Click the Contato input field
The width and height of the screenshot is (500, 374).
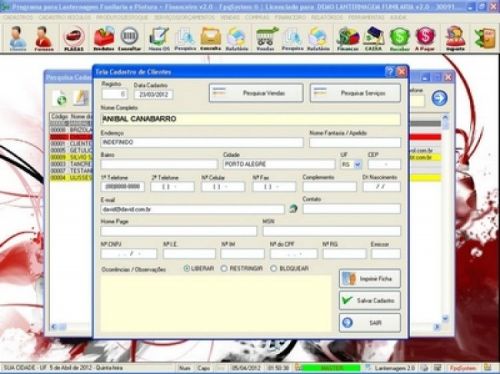click(x=352, y=209)
